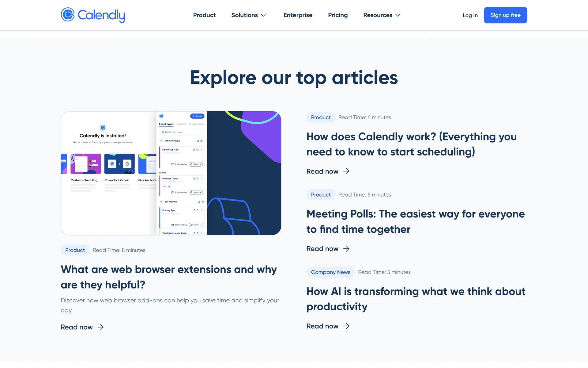Go to the Enterprise page
The image size is (588, 368).
pyautogui.click(x=298, y=15)
